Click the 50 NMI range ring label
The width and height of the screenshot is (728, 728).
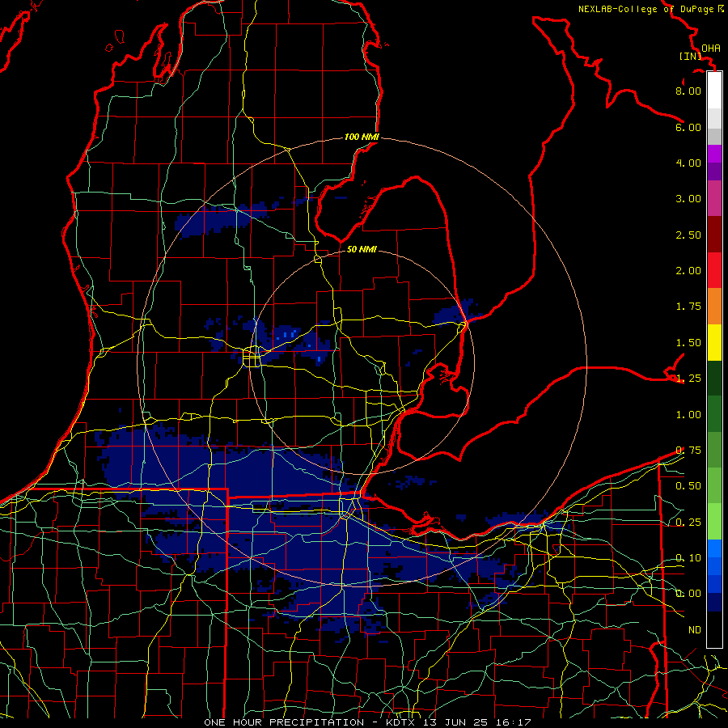pyautogui.click(x=362, y=249)
